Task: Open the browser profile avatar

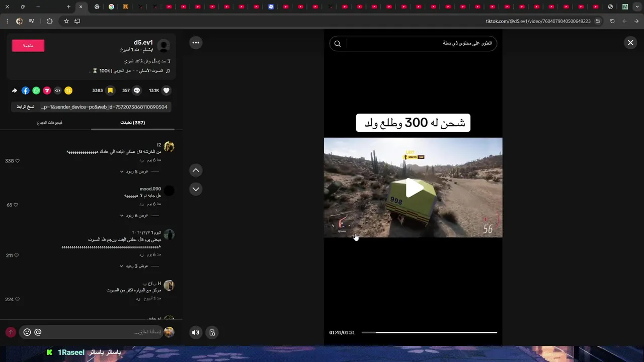Action: (19, 21)
